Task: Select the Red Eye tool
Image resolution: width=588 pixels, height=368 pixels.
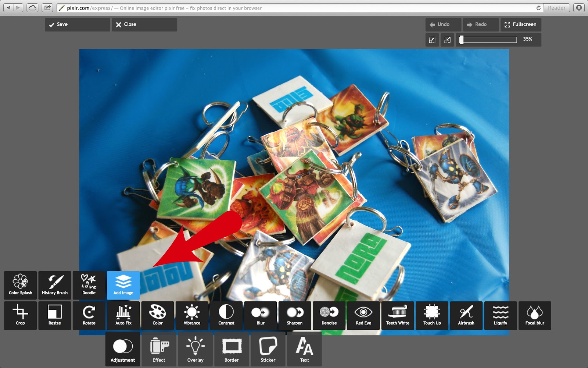Action: coord(363,315)
